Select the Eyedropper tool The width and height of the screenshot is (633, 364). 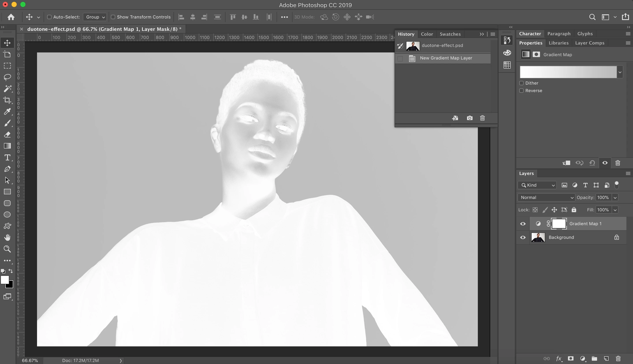[x=7, y=111]
